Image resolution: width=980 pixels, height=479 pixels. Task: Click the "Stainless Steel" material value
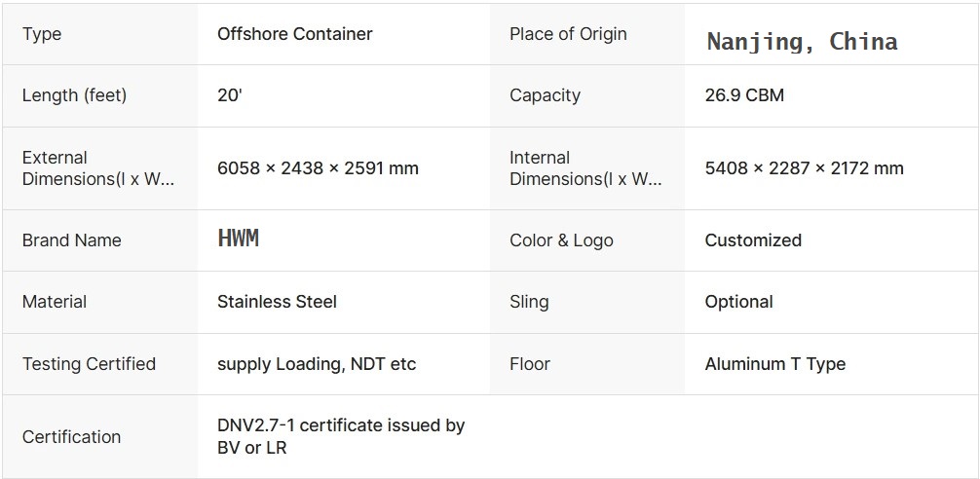(x=277, y=302)
